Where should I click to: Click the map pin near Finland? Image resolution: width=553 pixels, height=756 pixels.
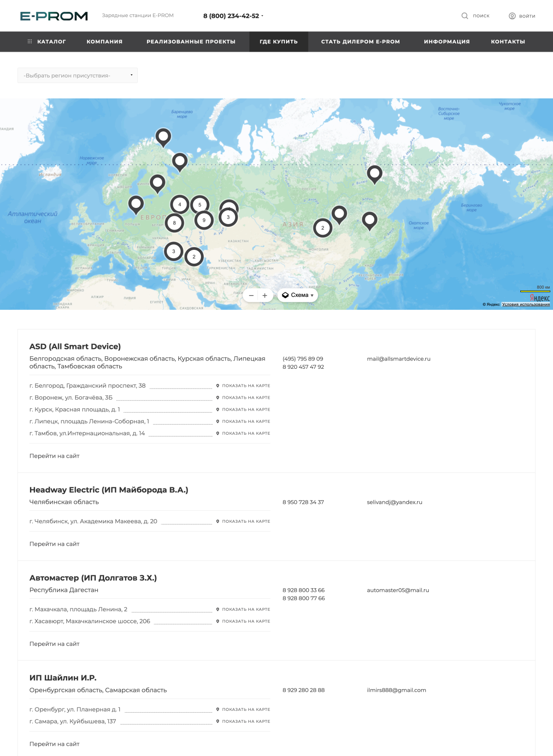pos(158,183)
